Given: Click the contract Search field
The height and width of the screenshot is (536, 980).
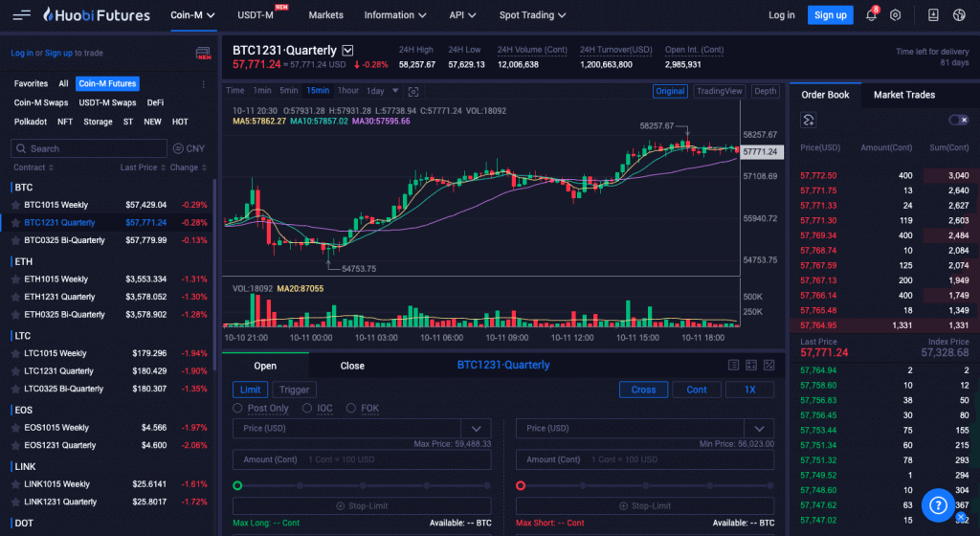Looking at the screenshot, I should (x=89, y=148).
